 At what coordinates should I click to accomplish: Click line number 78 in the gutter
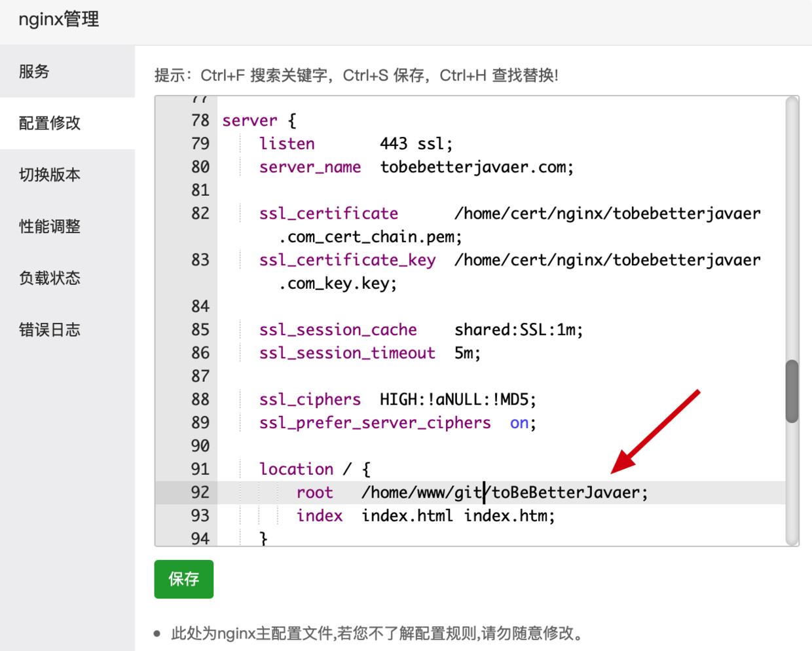[x=200, y=121]
